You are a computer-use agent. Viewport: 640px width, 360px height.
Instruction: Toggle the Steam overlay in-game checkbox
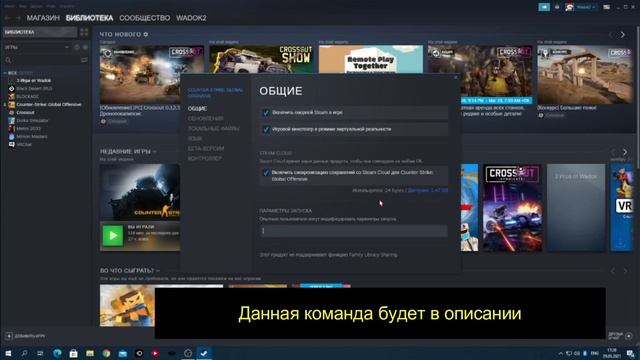click(266, 113)
